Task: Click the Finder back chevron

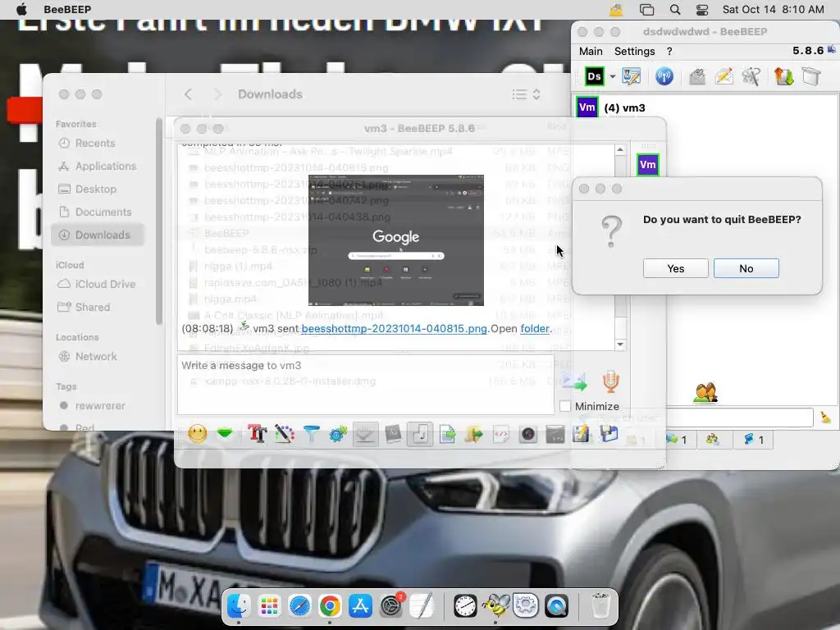Action: (x=188, y=94)
